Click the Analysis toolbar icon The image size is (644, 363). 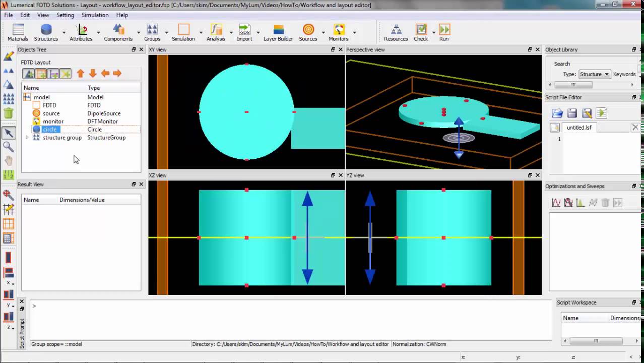(216, 32)
